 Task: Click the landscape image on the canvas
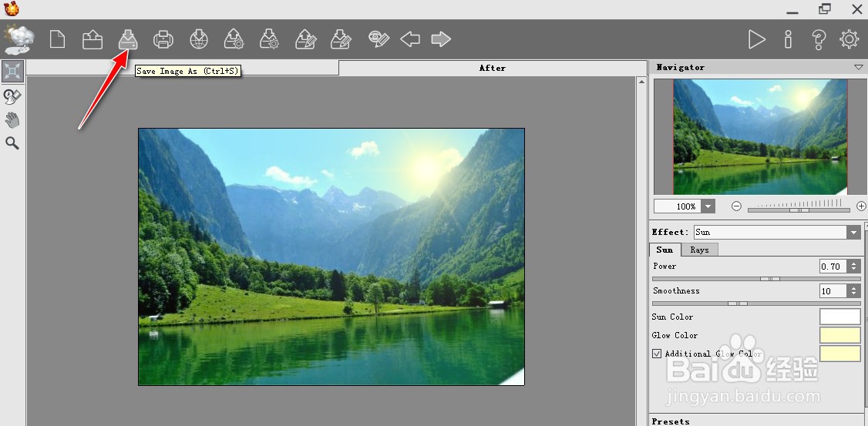pyautogui.click(x=331, y=257)
